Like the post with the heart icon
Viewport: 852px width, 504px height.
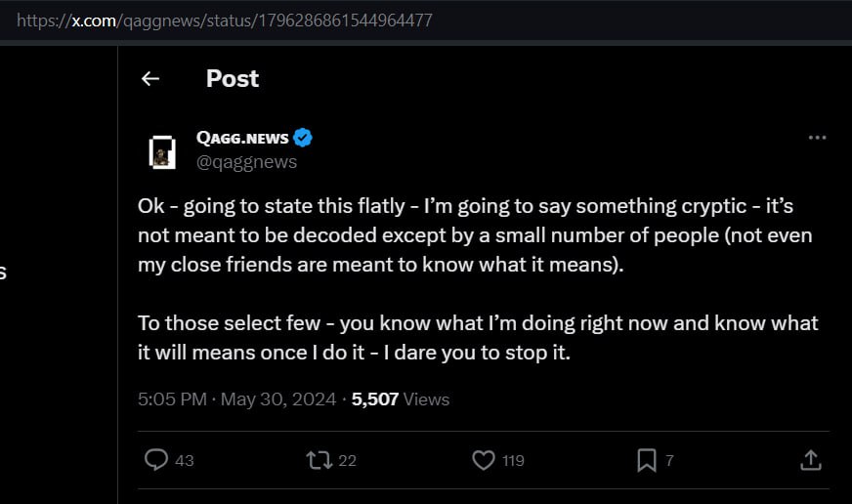tap(483, 460)
